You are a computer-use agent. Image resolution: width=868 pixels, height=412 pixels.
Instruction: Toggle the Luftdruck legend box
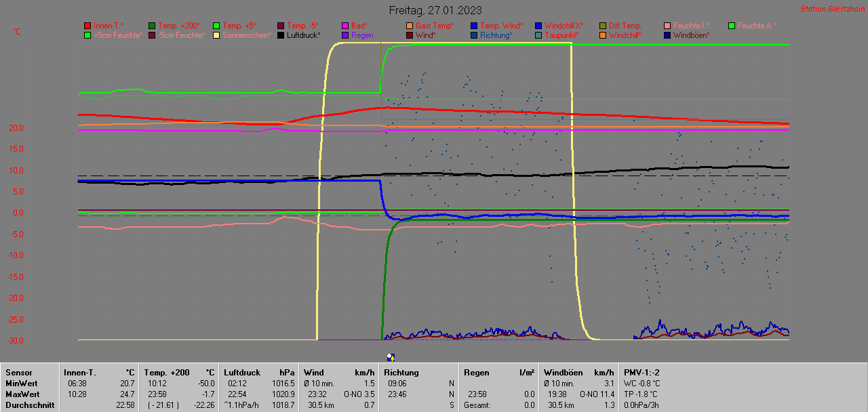[x=281, y=35]
